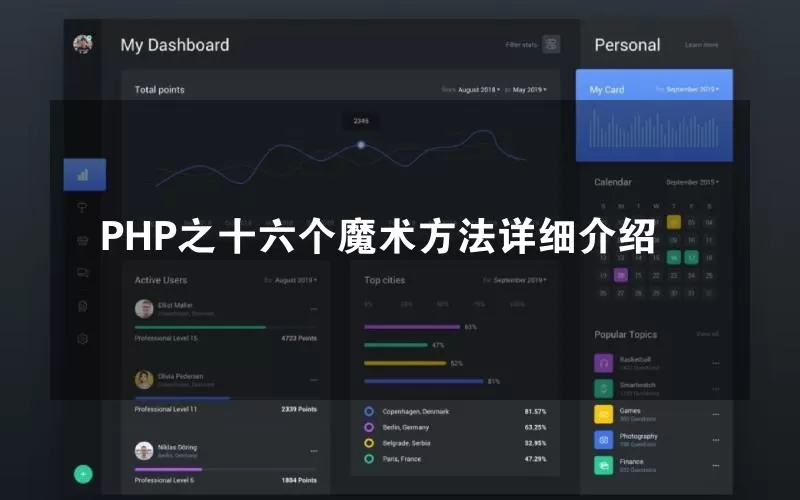Open more options for Olivia Pedersen
Viewport: 800px width, 500px height.
click(x=314, y=380)
